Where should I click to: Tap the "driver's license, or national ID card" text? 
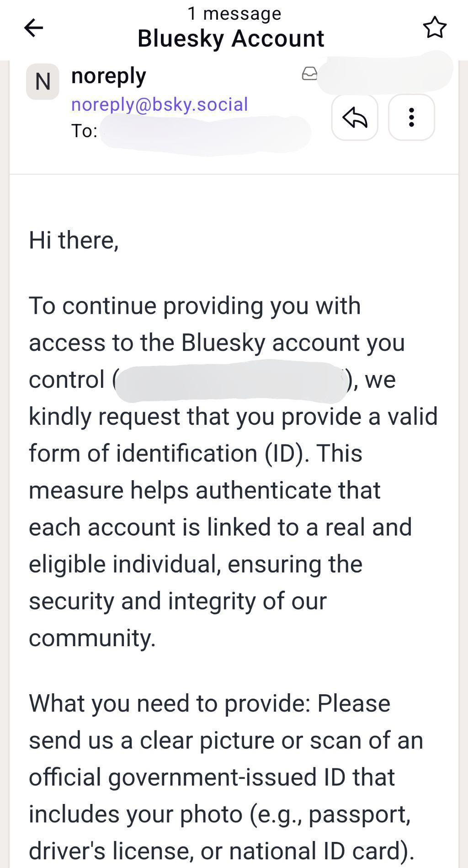point(222,851)
